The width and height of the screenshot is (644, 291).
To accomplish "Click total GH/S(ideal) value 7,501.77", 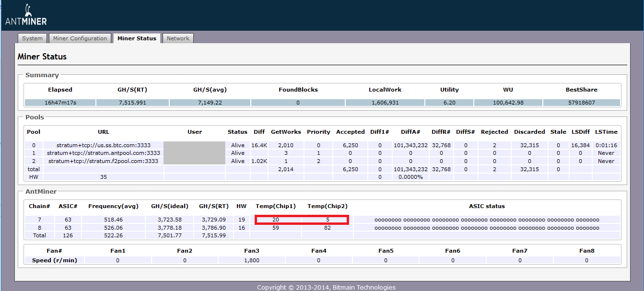I will pos(170,235).
